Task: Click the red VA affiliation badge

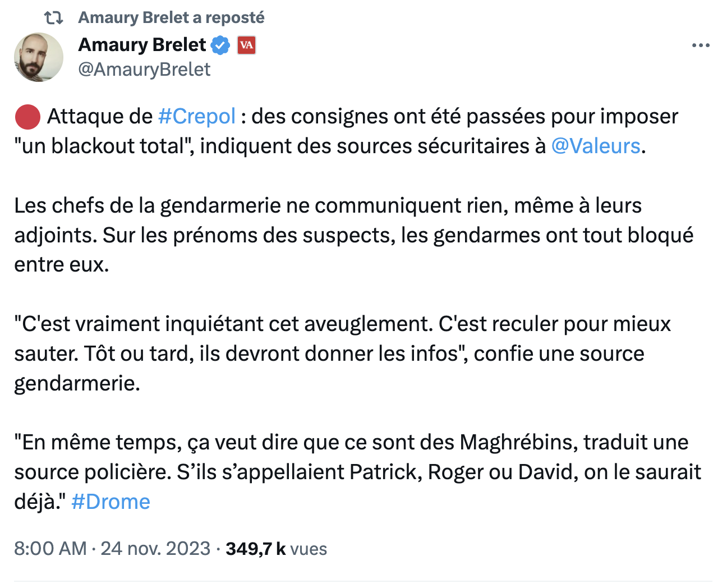Action: (x=246, y=45)
